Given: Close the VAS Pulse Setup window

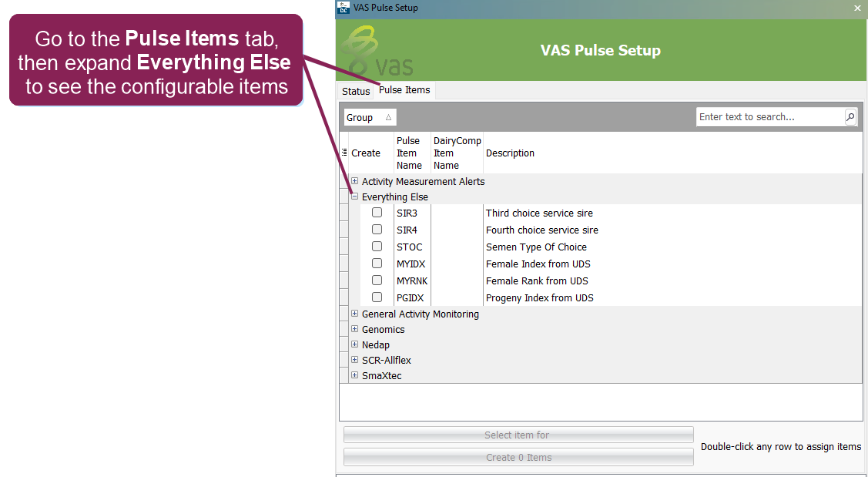Looking at the screenshot, I should click(857, 8).
